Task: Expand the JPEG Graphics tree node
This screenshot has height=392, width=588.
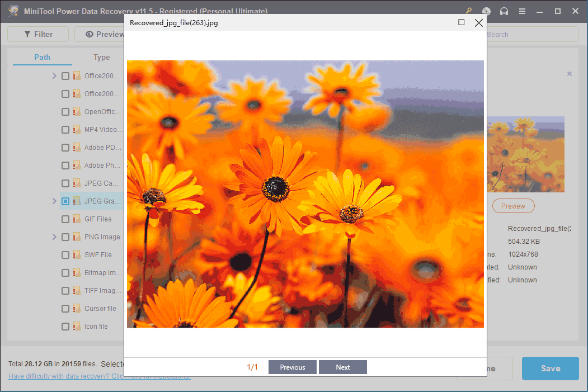Action: click(x=54, y=201)
